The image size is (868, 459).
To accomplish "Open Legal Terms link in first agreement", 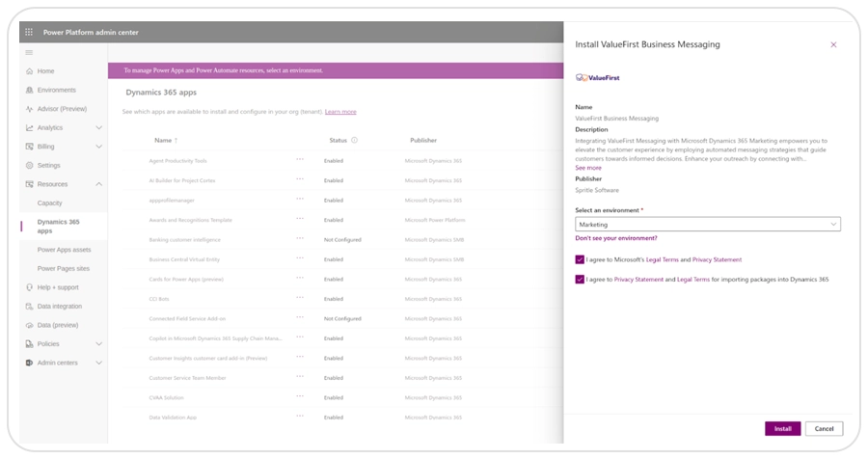I will [x=662, y=259].
